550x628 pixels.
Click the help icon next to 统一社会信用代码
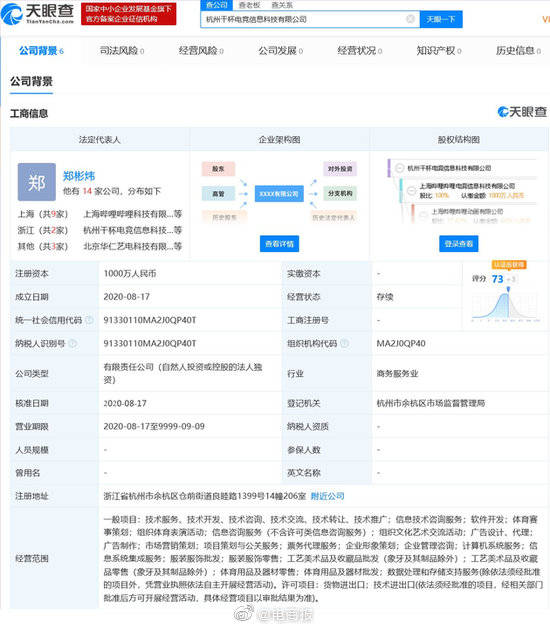pos(90,320)
